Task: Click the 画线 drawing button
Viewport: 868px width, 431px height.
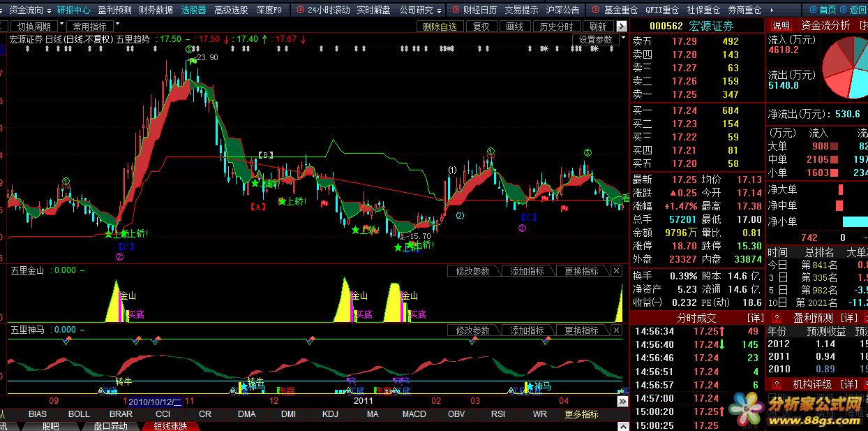Action: coord(514,27)
